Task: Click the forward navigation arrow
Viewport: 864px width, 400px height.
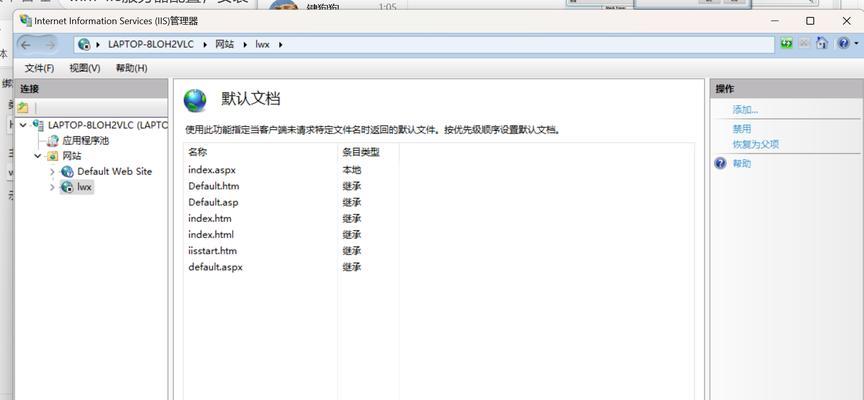Action: (50, 45)
